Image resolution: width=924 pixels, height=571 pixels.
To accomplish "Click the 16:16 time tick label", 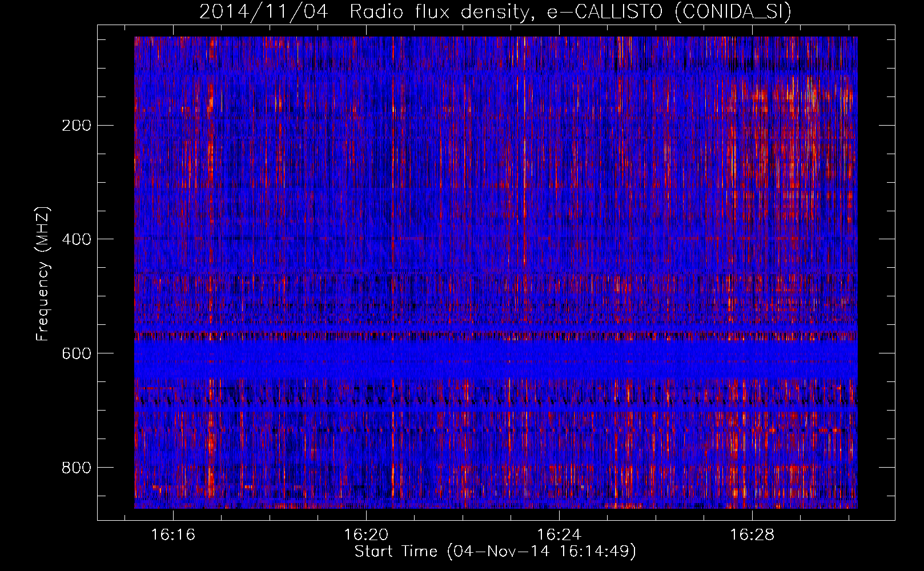I will pos(173,534).
